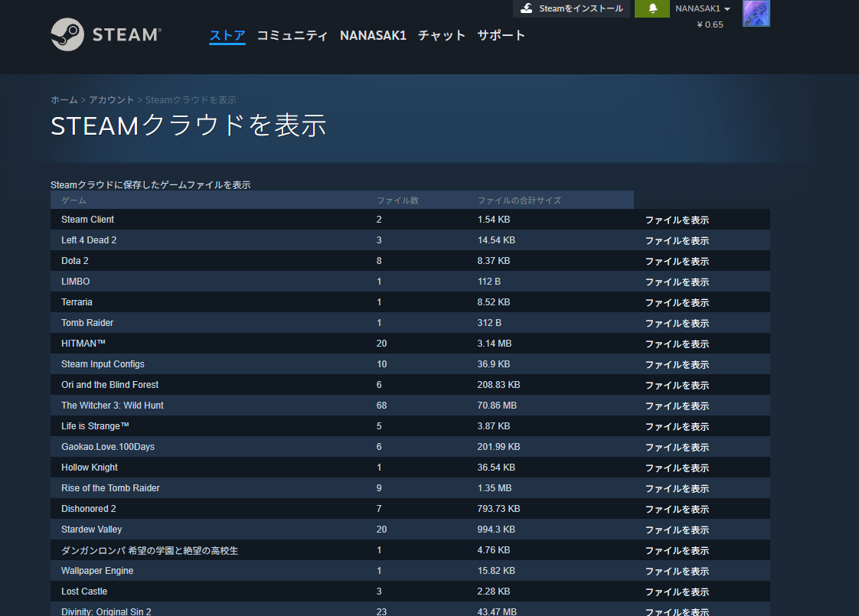This screenshot has height=616, width=859.
Task: Select the NANASAK1 profile menu item
Action: click(x=373, y=35)
